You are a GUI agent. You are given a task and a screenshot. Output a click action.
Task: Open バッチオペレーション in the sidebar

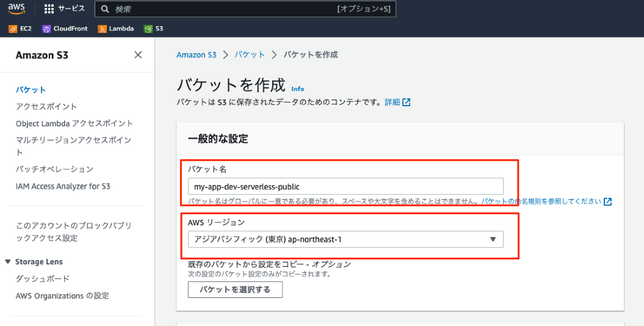[54, 169]
